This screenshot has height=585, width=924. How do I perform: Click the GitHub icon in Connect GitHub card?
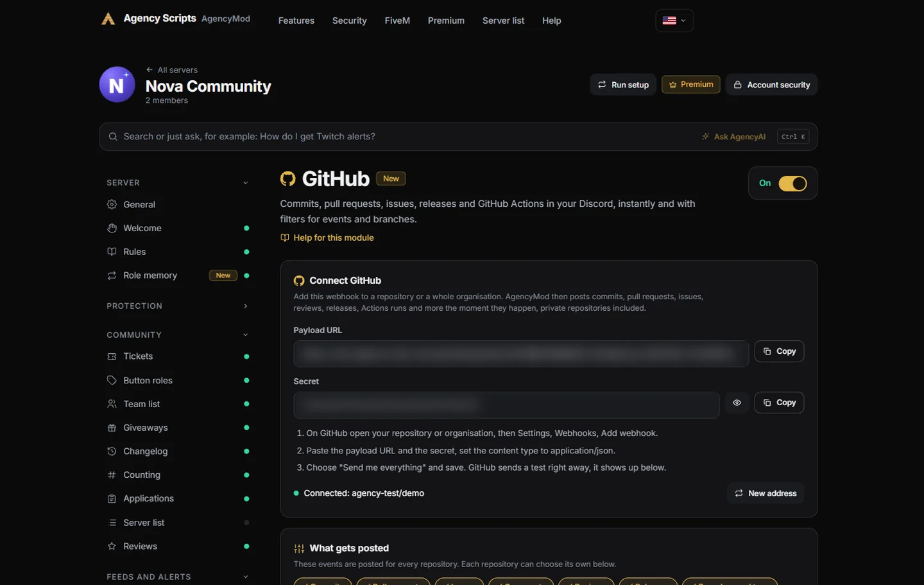(299, 281)
